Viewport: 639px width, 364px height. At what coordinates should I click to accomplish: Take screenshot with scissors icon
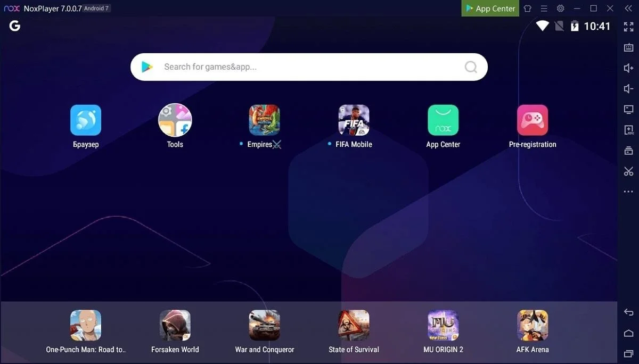(628, 171)
